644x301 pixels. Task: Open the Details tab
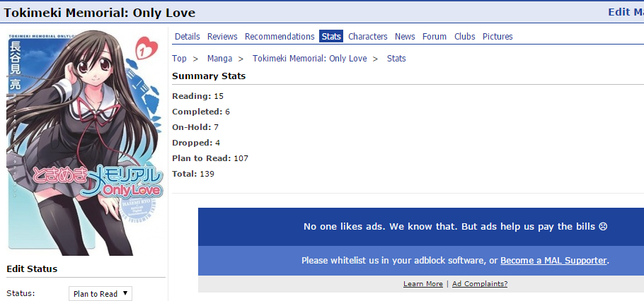tap(188, 37)
